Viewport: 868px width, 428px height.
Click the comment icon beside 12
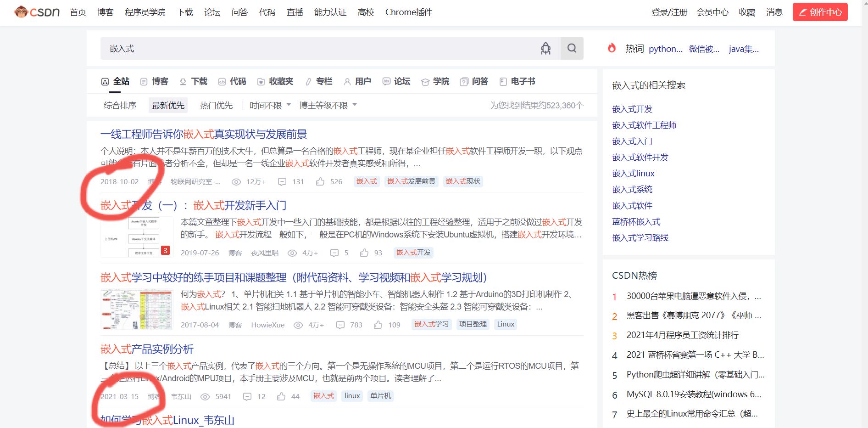247,397
